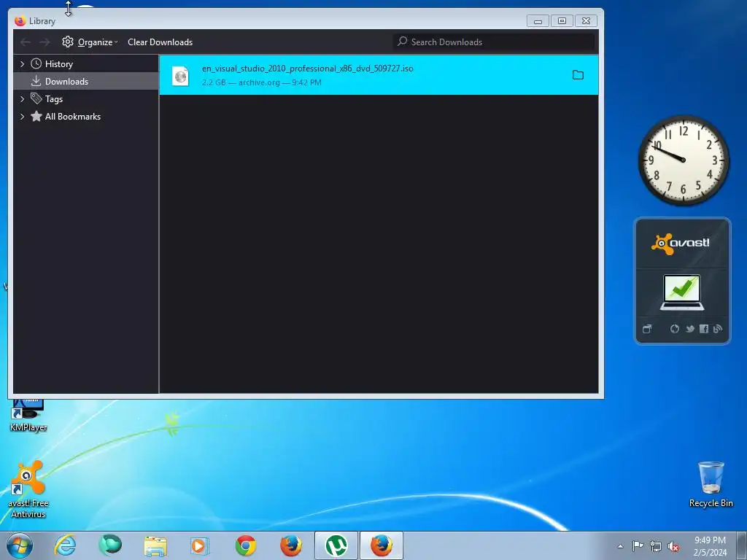Screen dimensions: 747x560
Task: Click the RSS feed icon in avast gadget
Action: tap(718, 329)
